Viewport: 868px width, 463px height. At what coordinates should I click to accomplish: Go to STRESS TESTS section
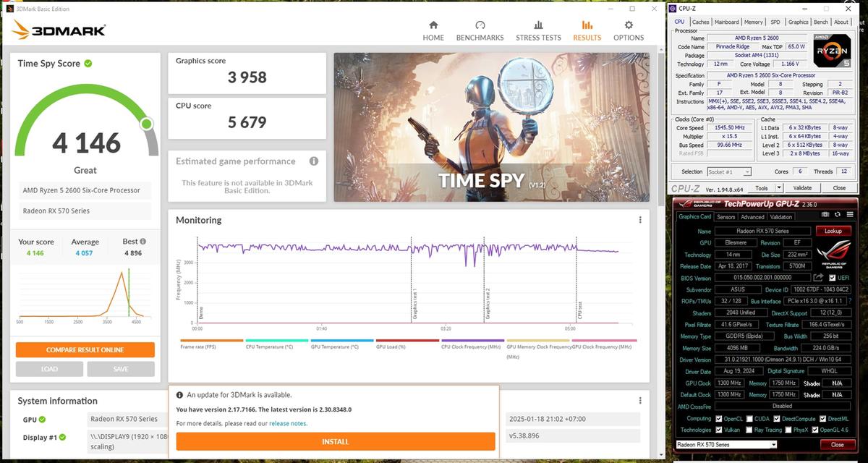(x=538, y=31)
